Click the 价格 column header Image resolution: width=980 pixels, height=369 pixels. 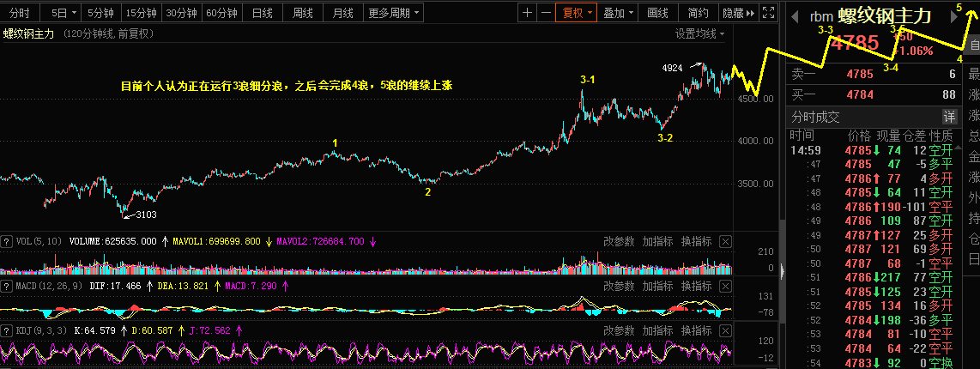pos(859,135)
